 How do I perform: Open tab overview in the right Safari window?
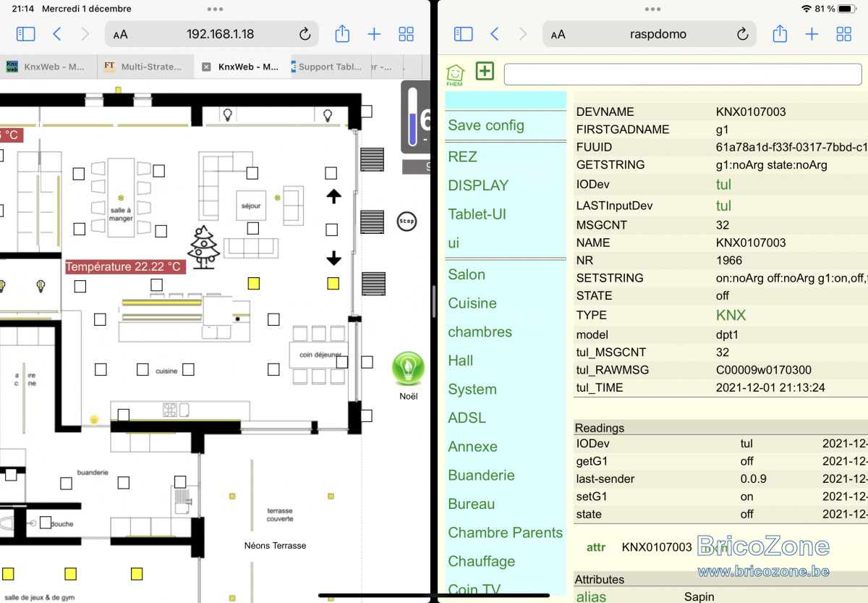(x=843, y=34)
